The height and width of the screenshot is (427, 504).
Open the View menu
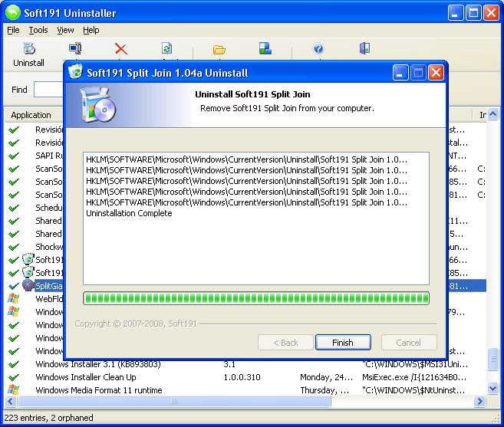pyautogui.click(x=65, y=30)
